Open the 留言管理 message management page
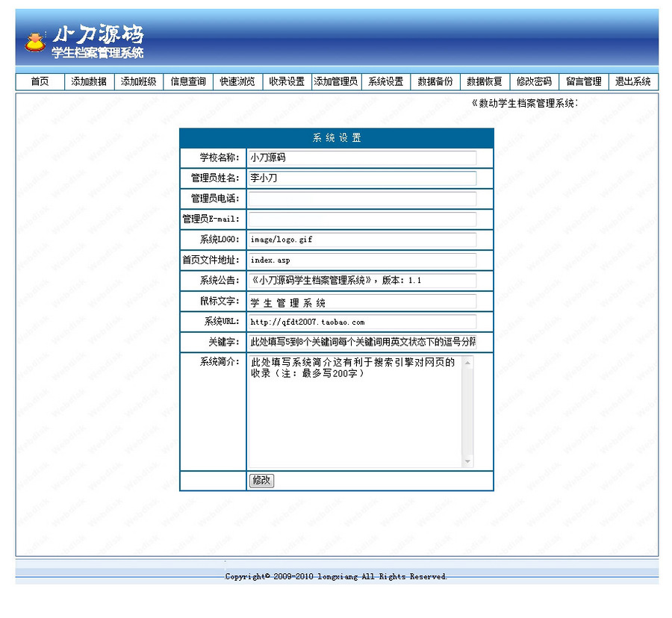Image resolution: width=672 pixels, height=618 pixels. point(583,82)
